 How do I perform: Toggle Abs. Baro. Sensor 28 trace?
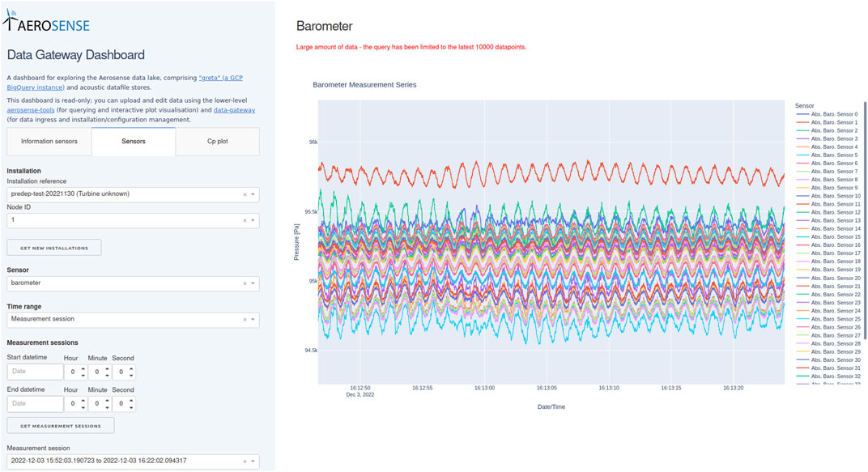[x=828, y=343]
